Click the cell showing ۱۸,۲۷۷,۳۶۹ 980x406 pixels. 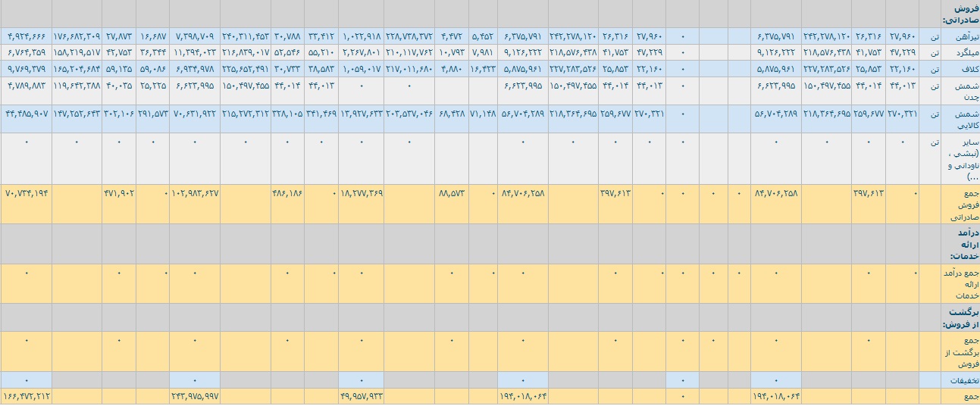[x=362, y=193]
